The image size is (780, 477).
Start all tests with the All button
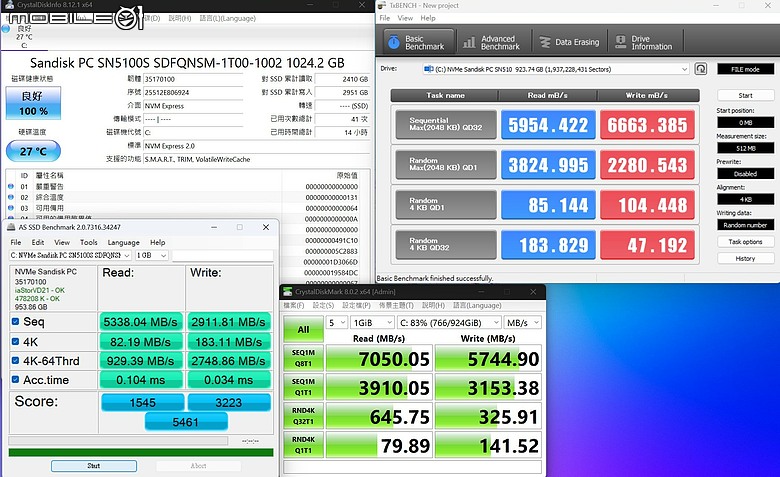pyautogui.click(x=303, y=329)
